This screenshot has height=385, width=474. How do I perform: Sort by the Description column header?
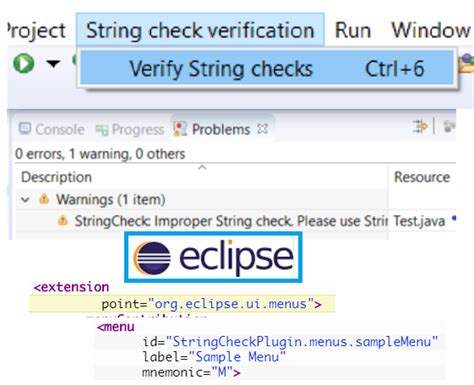(x=201, y=177)
